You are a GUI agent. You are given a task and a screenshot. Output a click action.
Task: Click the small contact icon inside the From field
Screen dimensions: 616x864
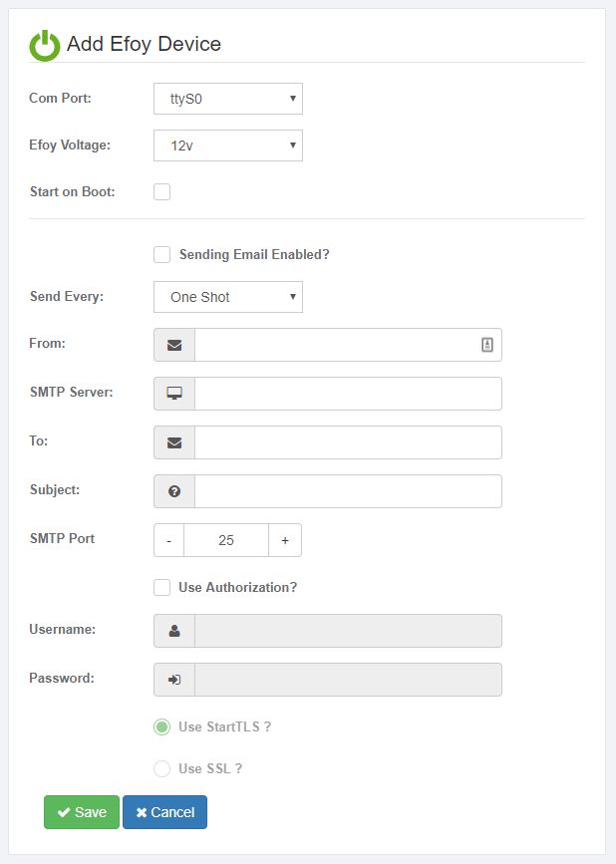pos(485,344)
